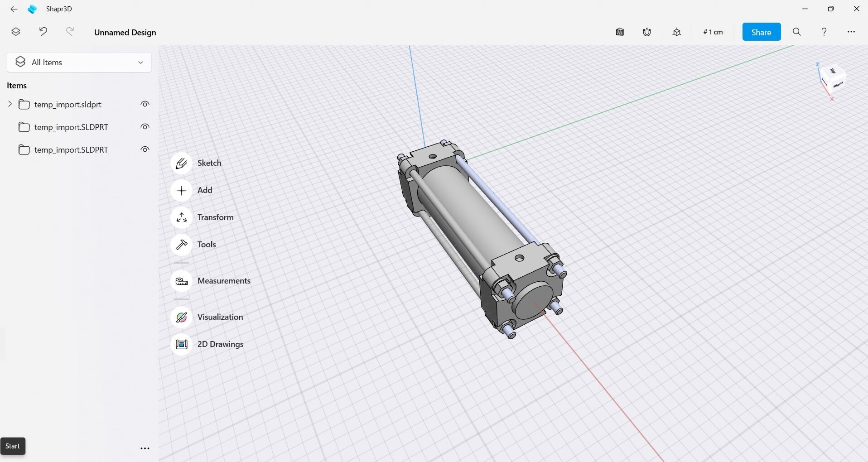
Task: Open the Sketch tool
Action: 182,164
